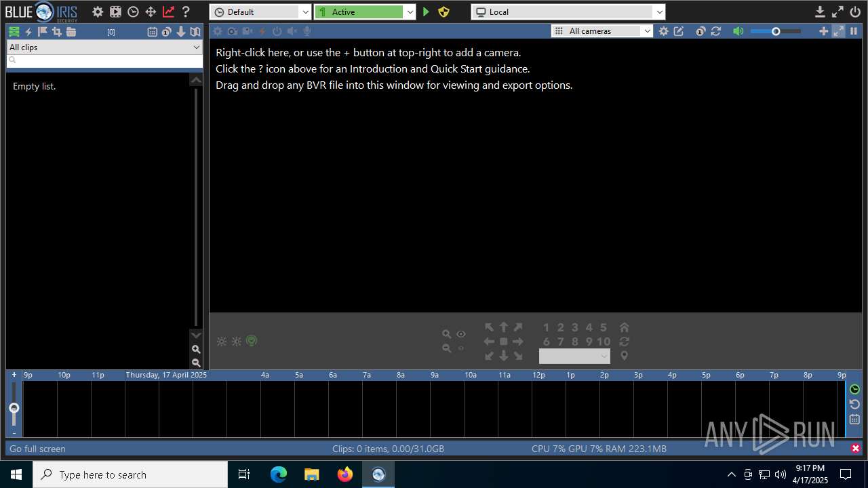
Task: Click the edit layout pencil icon
Action: point(678,31)
